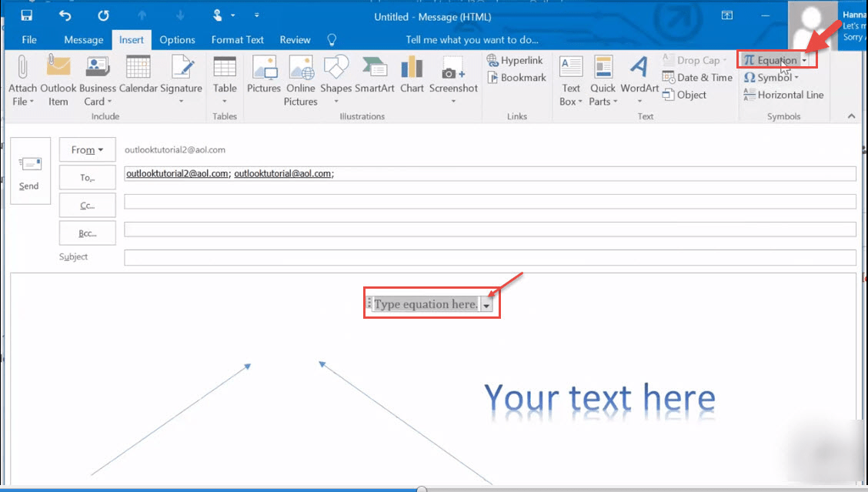The width and height of the screenshot is (868, 492).
Task: Insert Online Pictures
Action: tap(301, 81)
